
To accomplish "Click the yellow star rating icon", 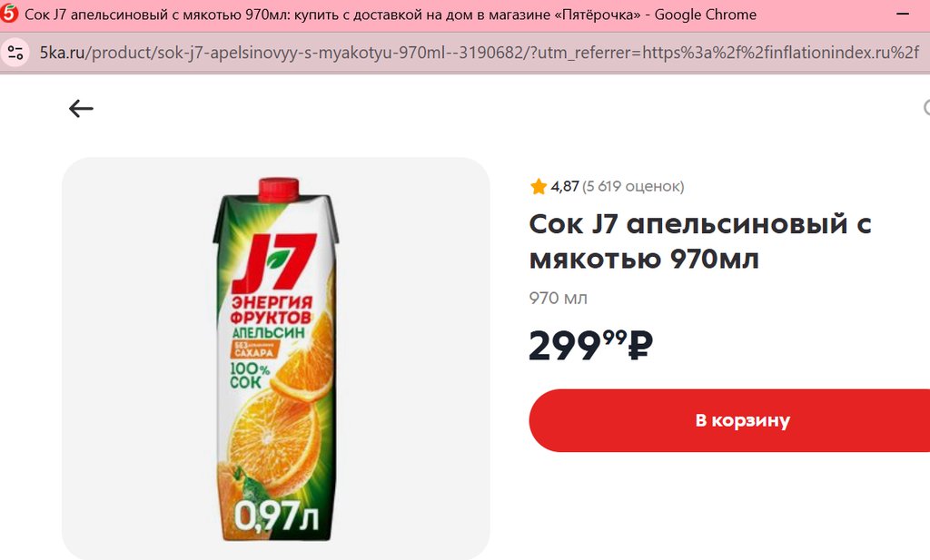I will click(x=539, y=187).
